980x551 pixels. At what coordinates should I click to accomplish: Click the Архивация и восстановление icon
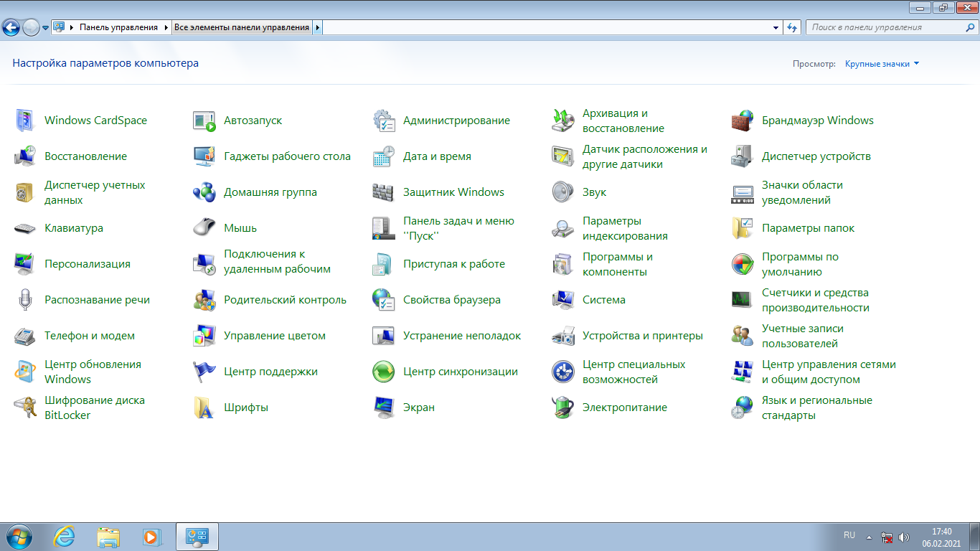coord(563,121)
